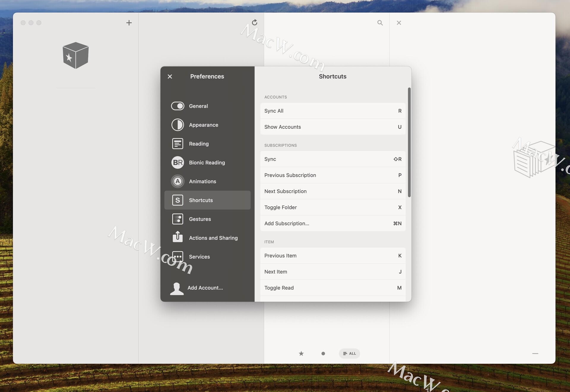Close Preferences with the X icon

(170, 76)
